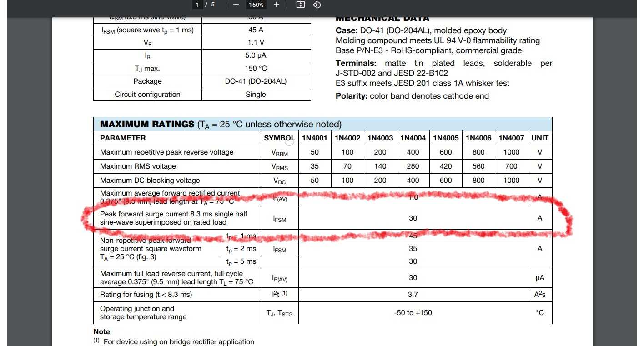Click the °C unit in the temperature range row

click(x=540, y=312)
